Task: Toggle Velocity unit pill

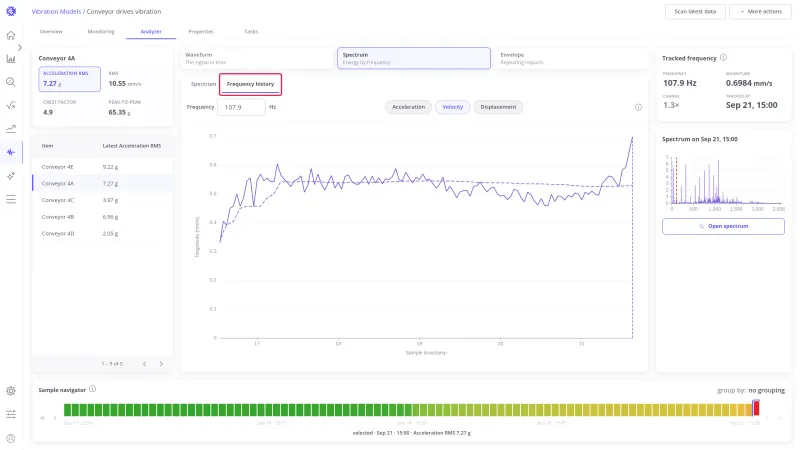Action: [453, 107]
